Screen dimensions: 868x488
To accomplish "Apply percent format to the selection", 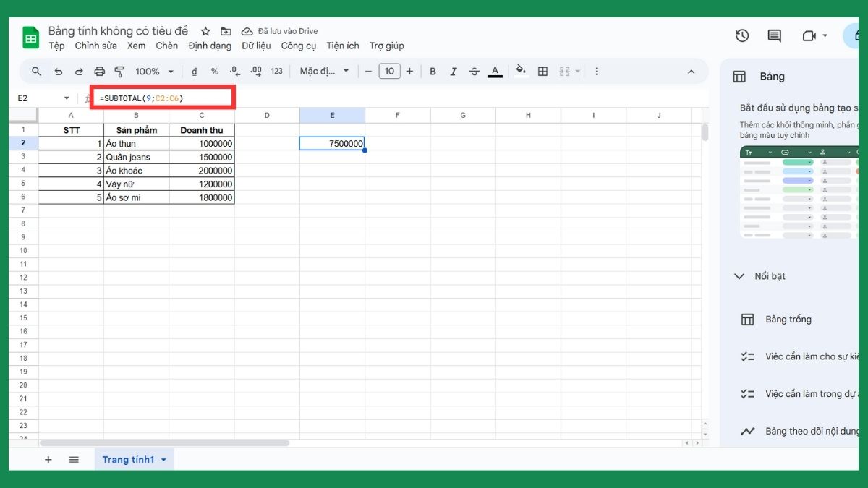I will coord(214,71).
